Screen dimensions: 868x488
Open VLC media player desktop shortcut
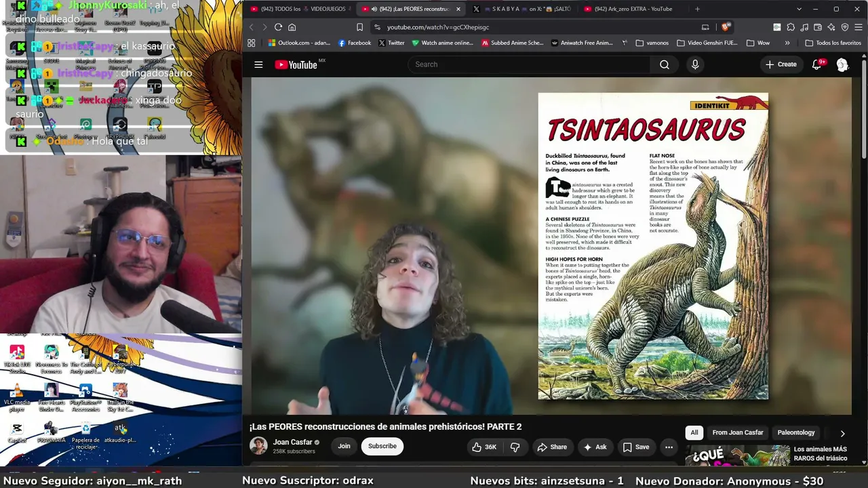[x=17, y=397]
